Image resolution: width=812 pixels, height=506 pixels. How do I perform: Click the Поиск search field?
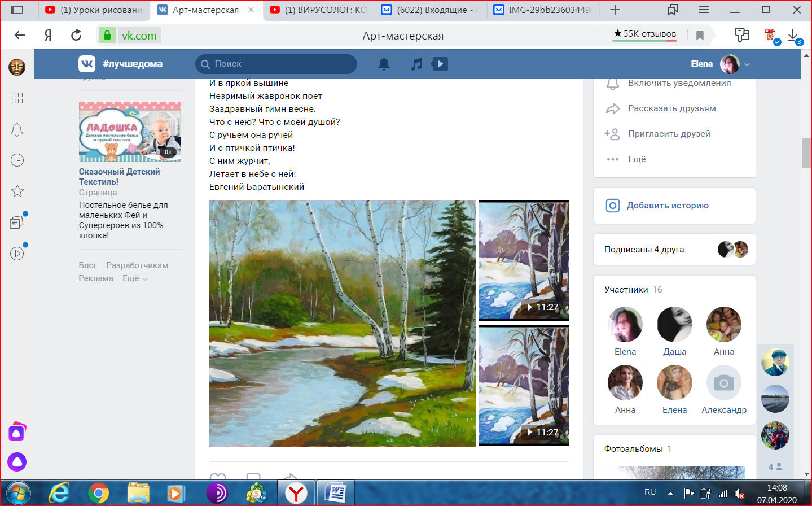point(276,64)
